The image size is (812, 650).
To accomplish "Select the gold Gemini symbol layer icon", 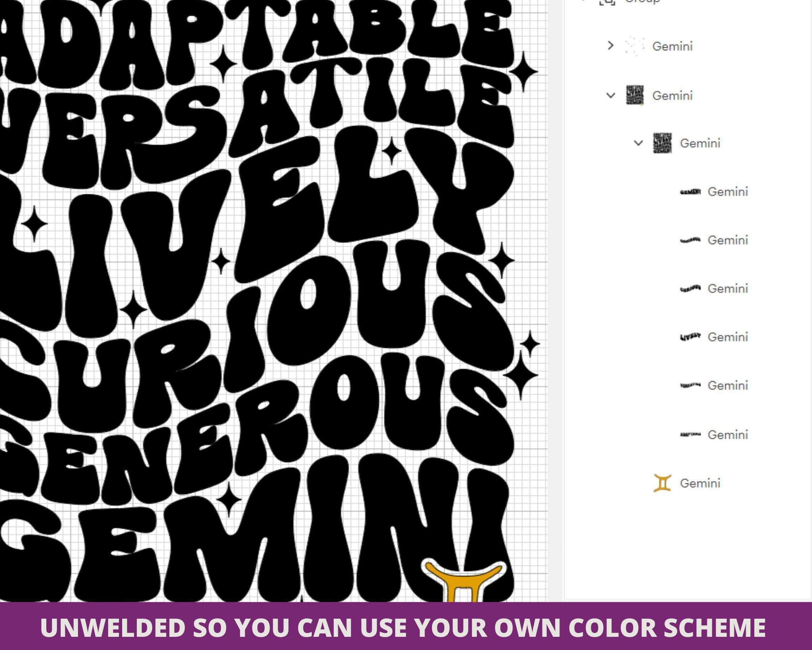I will (x=662, y=483).
